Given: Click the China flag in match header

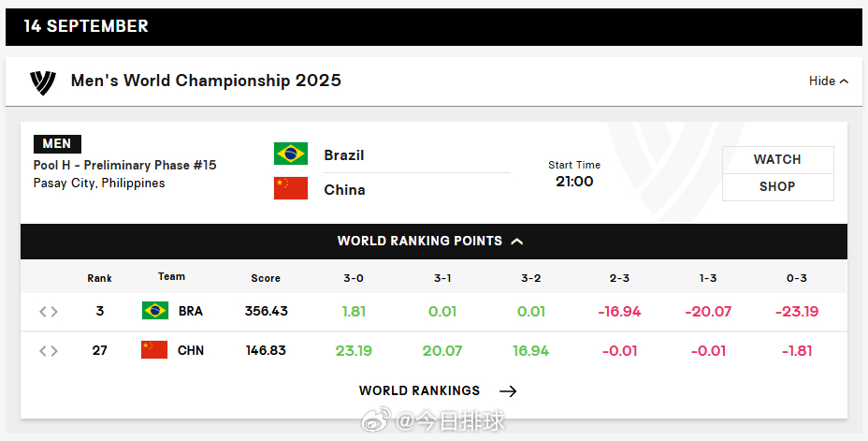Looking at the screenshot, I should coord(291,188).
